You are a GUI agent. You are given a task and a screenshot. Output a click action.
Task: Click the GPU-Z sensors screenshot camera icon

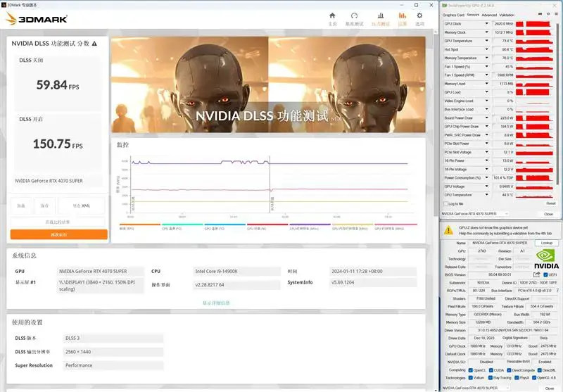pyautogui.click(x=540, y=14)
